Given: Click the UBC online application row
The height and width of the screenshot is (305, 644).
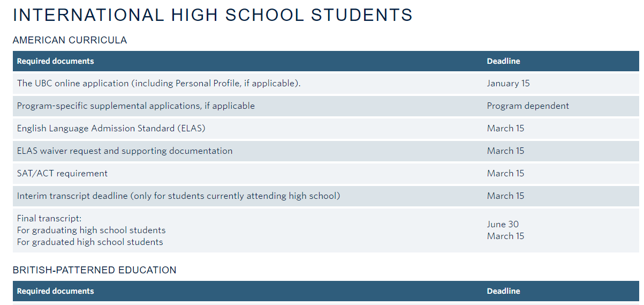Looking at the screenshot, I should click(326, 84).
